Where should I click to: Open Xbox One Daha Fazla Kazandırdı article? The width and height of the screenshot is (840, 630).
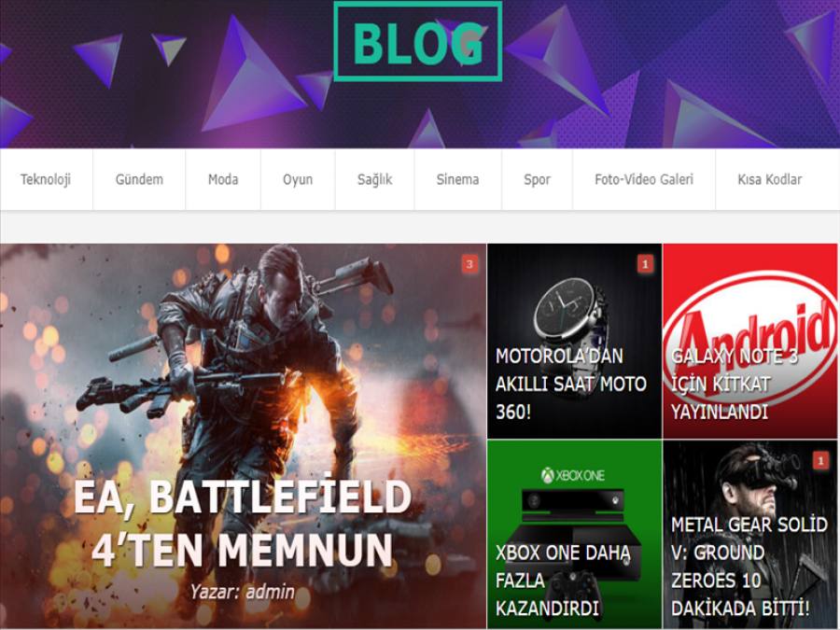click(x=563, y=581)
